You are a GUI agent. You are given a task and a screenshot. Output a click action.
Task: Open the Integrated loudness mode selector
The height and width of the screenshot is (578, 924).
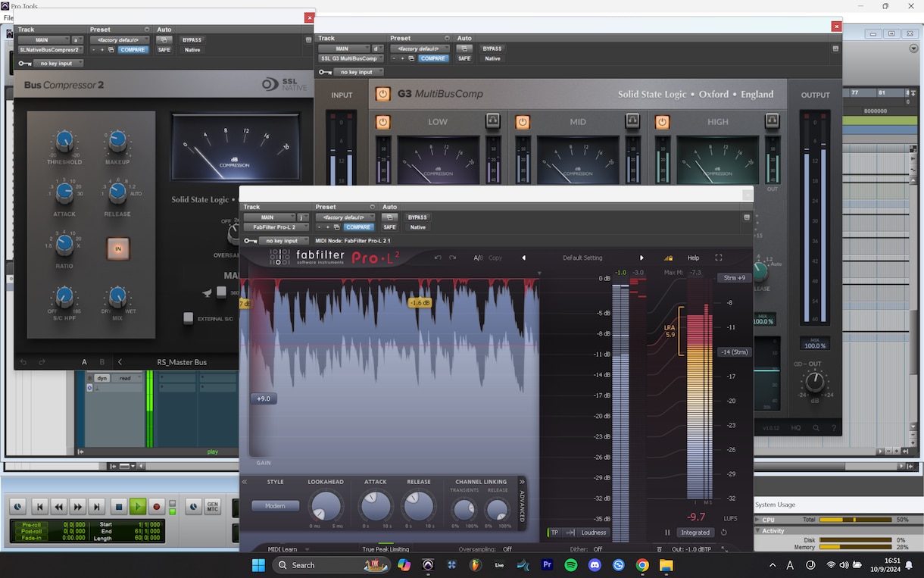click(695, 533)
